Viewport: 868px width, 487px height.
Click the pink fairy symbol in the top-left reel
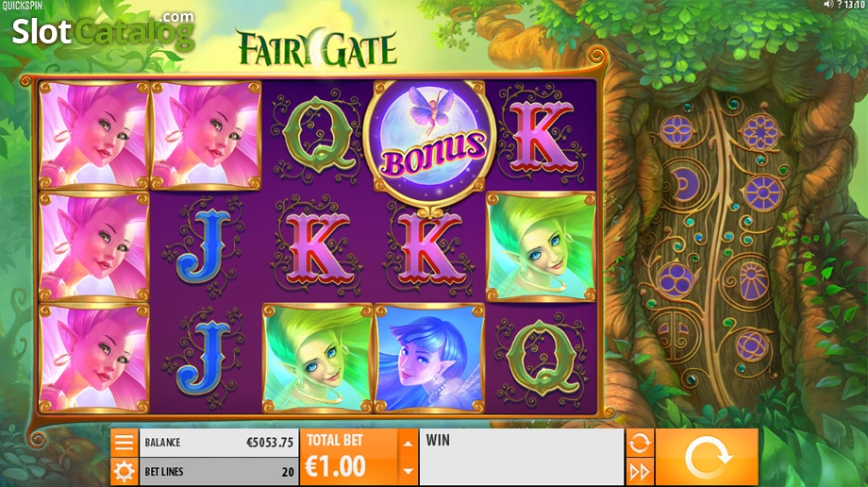[x=94, y=135]
